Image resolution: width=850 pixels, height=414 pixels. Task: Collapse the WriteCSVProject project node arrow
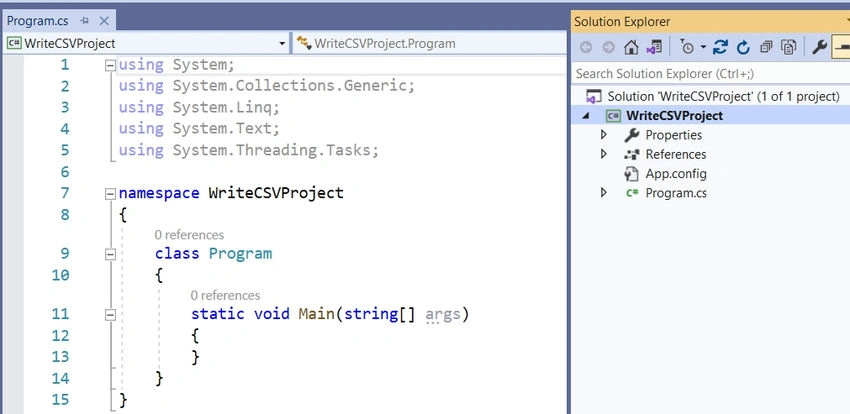click(x=587, y=116)
